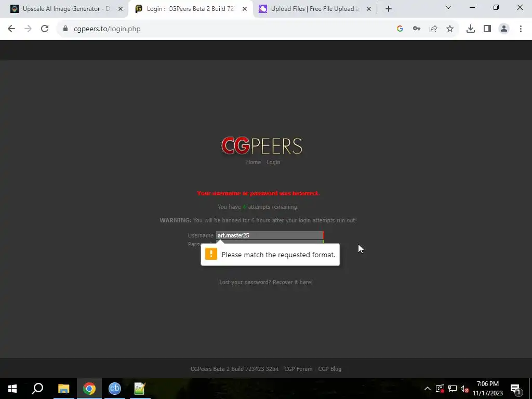Open File Explorer from the taskbar

(63, 389)
